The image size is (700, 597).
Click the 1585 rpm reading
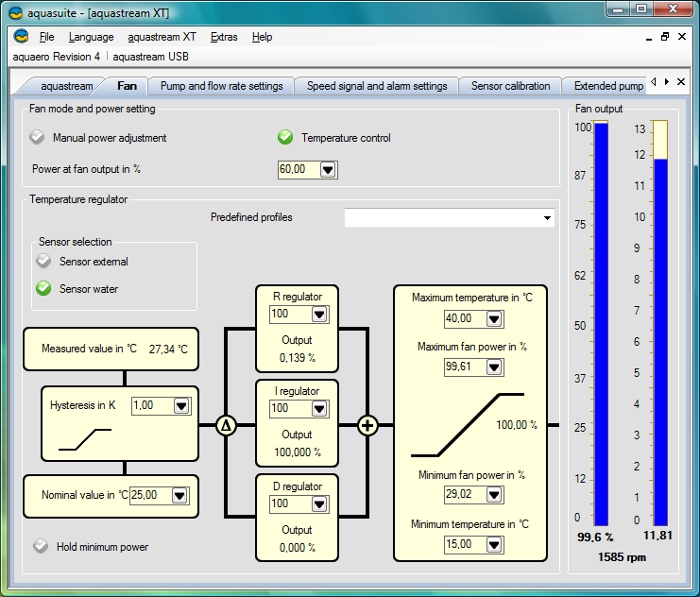pos(622,557)
